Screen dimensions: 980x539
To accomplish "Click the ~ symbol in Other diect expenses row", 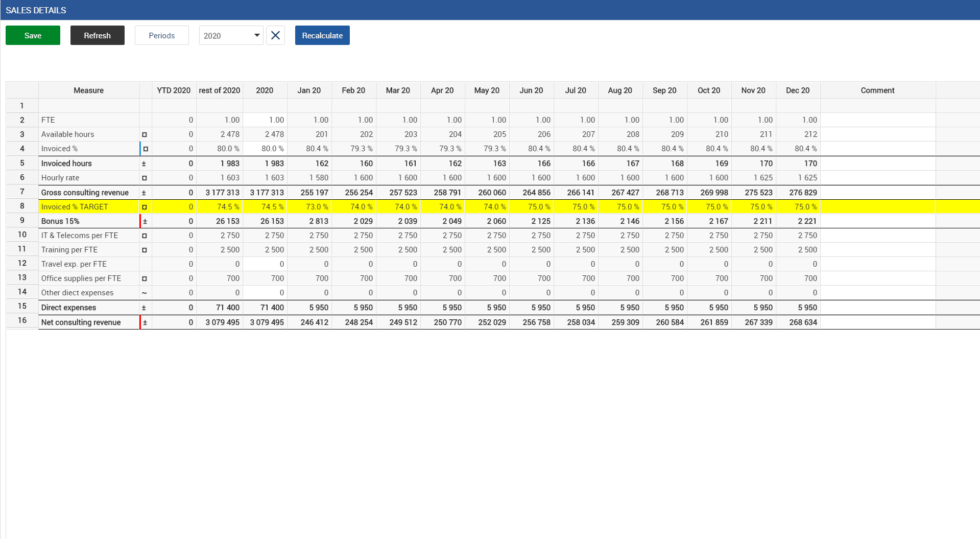I will 145,293.
